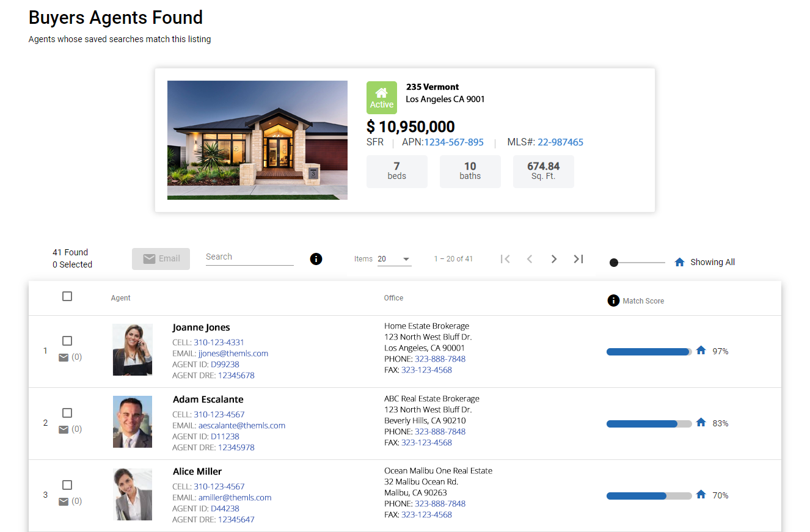Click the envelope icon in Joanne Jones row
The image size is (810, 532).
(x=64, y=357)
